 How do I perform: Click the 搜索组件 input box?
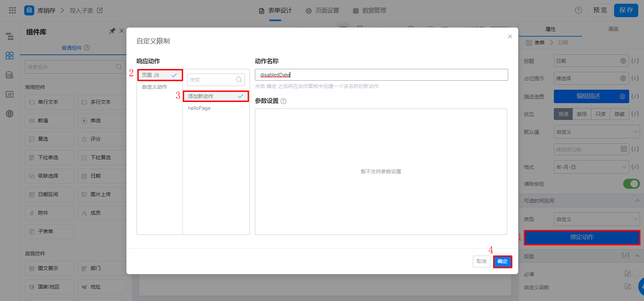coord(75,67)
